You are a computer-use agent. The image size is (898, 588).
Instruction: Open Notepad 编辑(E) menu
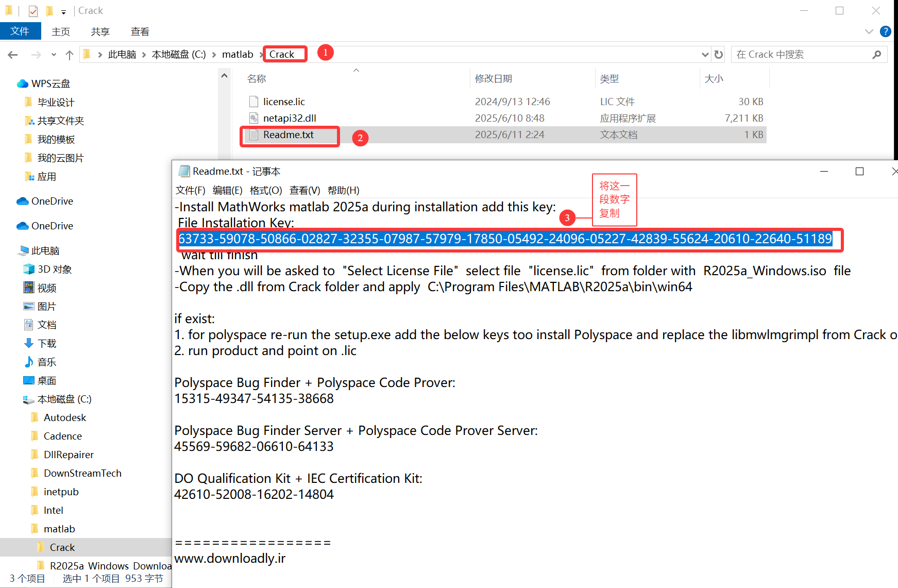pyautogui.click(x=227, y=190)
